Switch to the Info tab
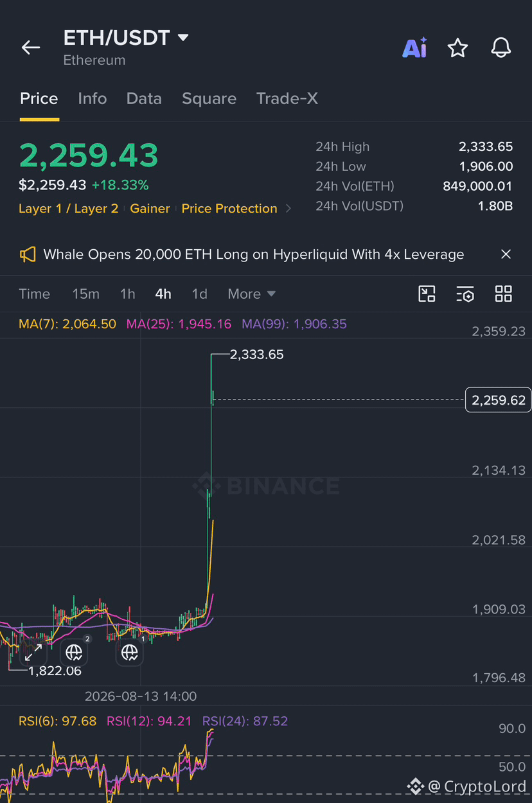This screenshot has width=532, height=803. click(93, 98)
